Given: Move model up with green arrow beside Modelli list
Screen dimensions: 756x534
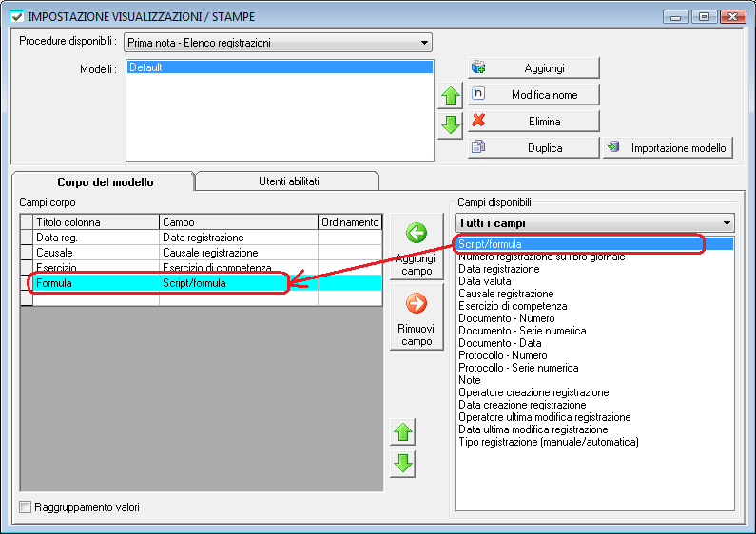Looking at the screenshot, I should click(451, 95).
